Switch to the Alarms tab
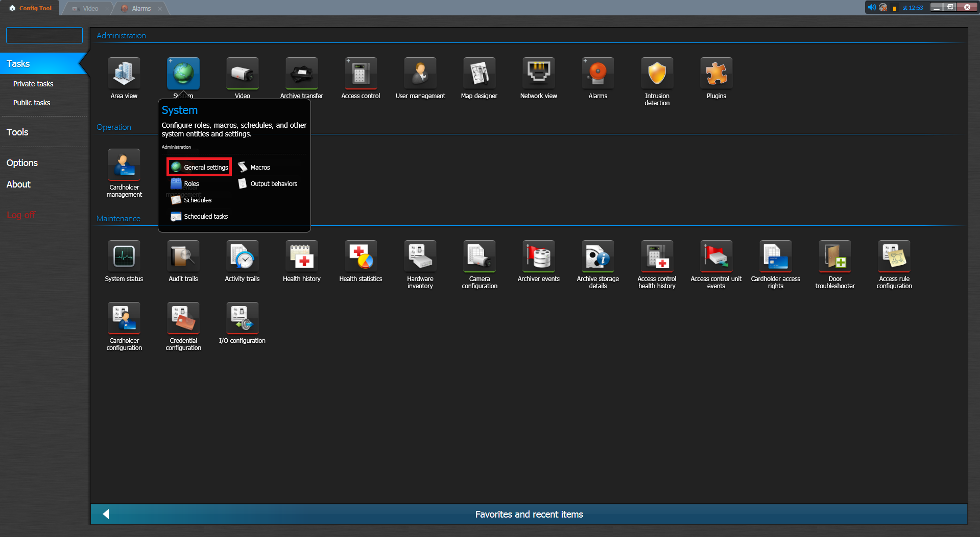The height and width of the screenshot is (537, 980). [140, 9]
